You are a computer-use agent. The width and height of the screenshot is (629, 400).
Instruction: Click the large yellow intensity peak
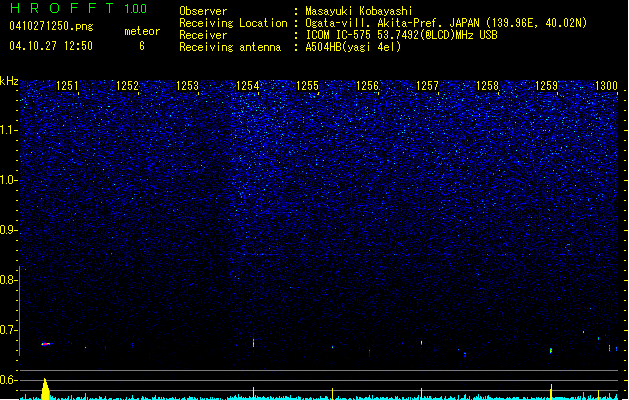[x=45, y=389]
